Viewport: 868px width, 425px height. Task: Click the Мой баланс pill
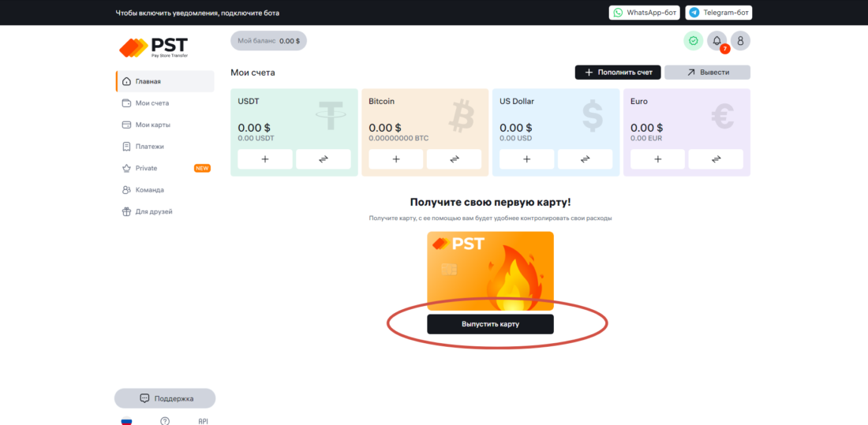(268, 41)
